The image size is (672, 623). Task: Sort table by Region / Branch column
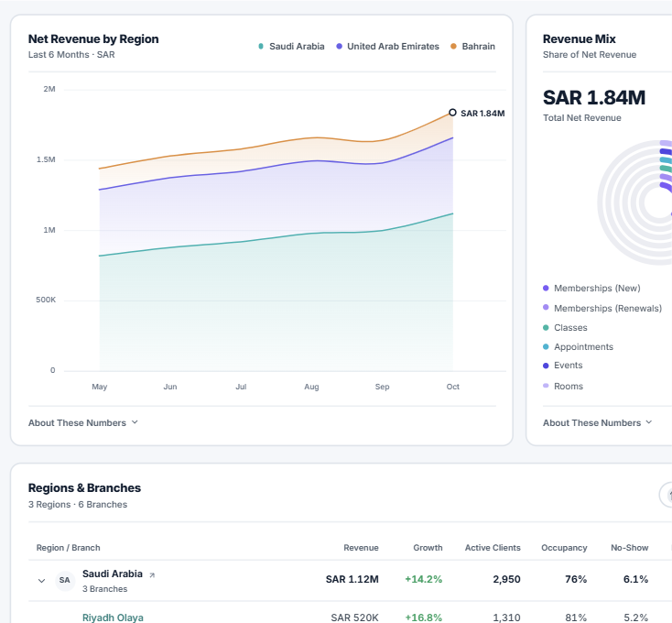pyautogui.click(x=68, y=548)
